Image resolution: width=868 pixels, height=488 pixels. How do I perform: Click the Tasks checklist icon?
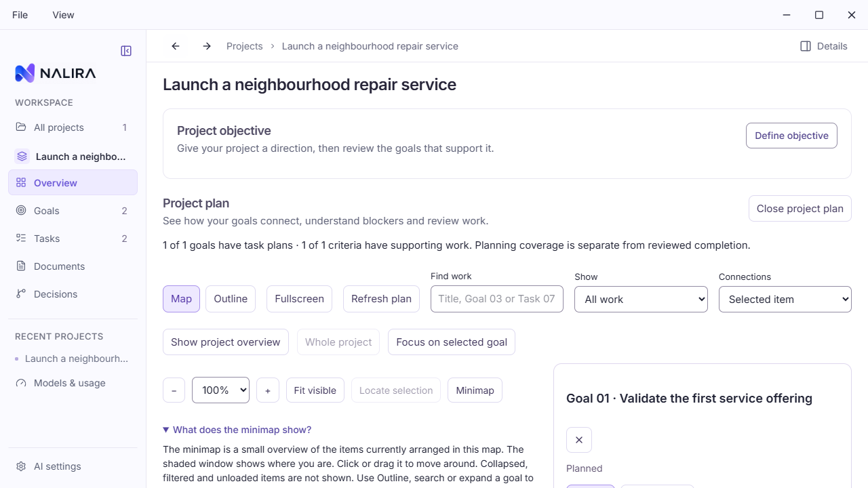(x=21, y=239)
